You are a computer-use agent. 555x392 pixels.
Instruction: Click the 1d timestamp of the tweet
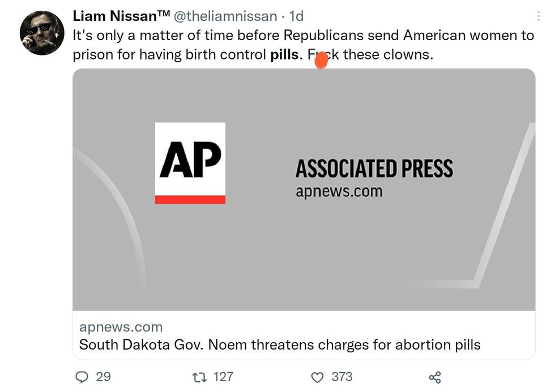pos(296,17)
